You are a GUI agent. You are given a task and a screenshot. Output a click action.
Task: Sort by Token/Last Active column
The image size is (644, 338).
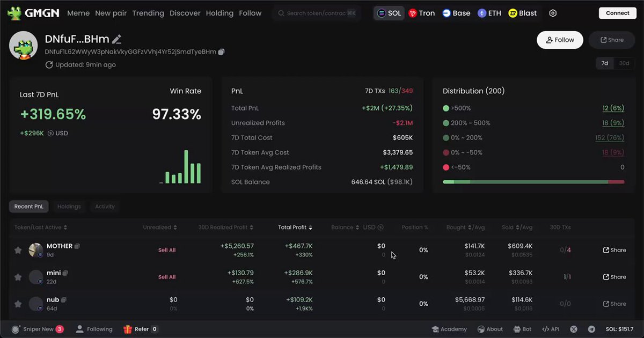coord(41,227)
